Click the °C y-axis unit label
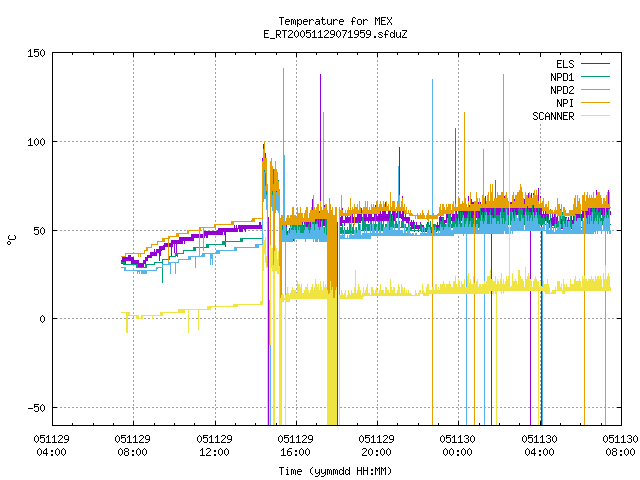 pyautogui.click(x=11, y=239)
